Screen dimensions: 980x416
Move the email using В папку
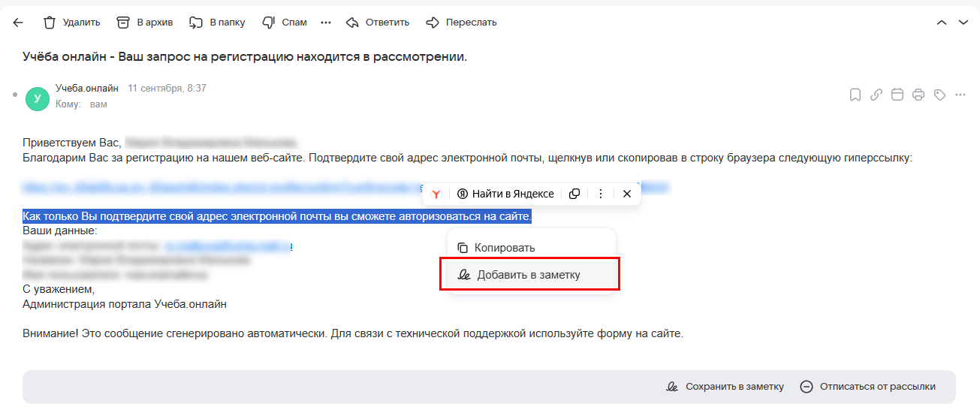coord(217,23)
